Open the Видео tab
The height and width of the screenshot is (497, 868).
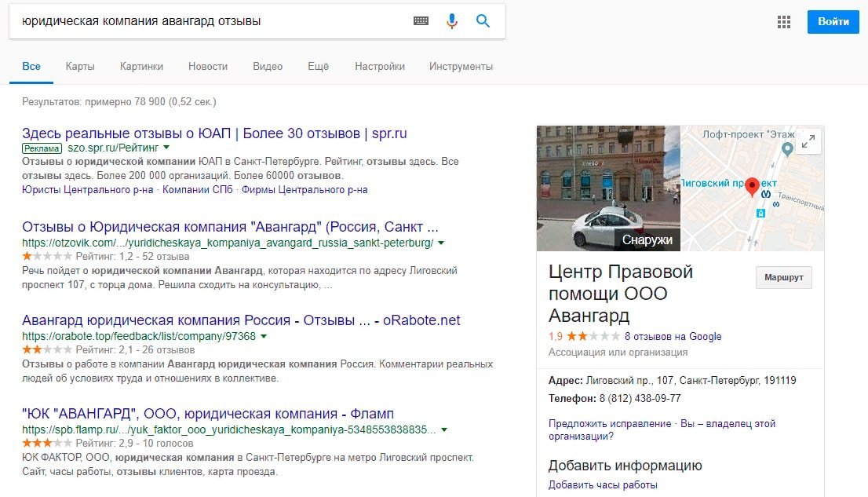pyautogui.click(x=268, y=67)
